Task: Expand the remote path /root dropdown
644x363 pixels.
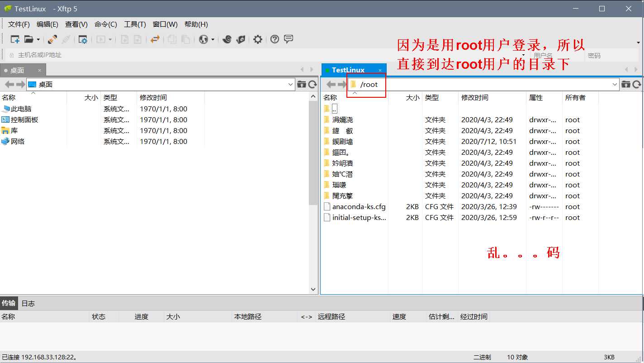Action: (x=615, y=84)
